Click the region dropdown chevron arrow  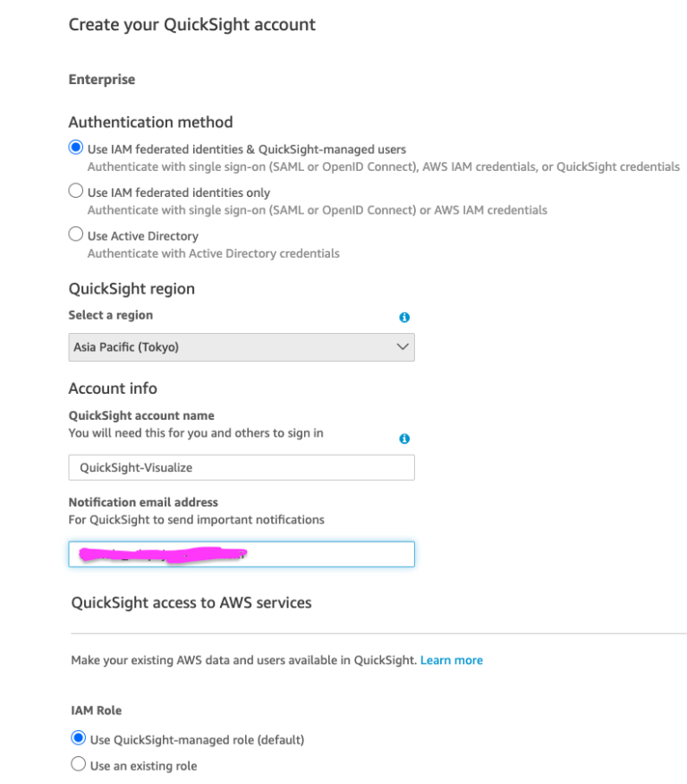click(x=402, y=347)
